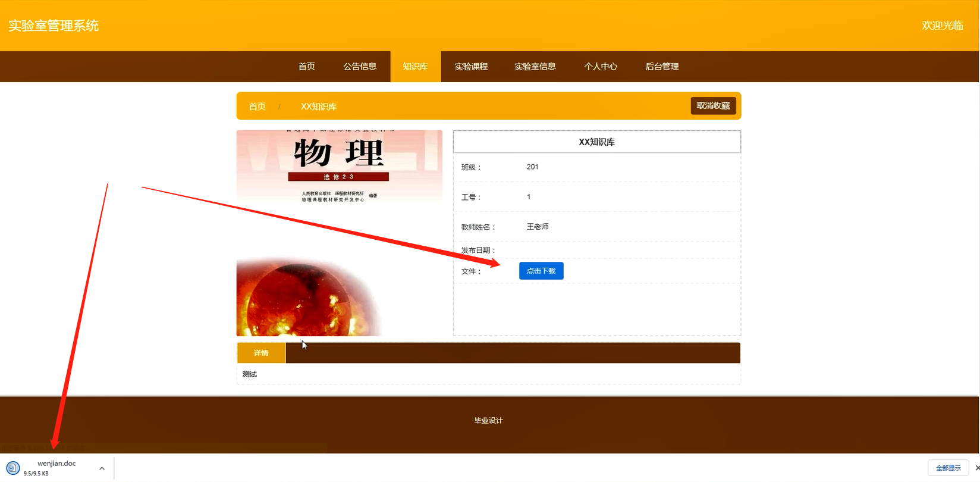This screenshot has height=482, width=980.
Task: Click the XX知识库 title in detail panel
Action: click(x=597, y=142)
